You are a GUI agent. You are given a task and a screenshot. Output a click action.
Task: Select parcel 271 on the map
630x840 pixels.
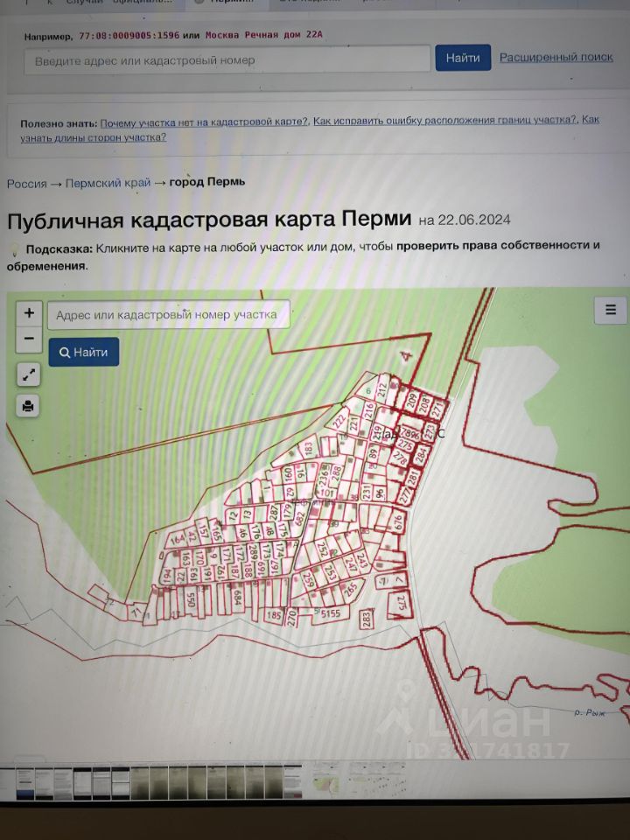(x=438, y=409)
